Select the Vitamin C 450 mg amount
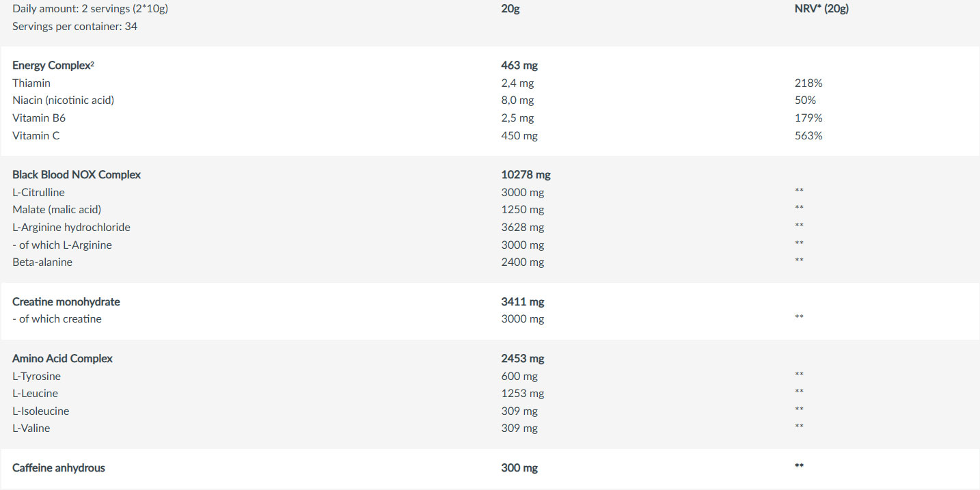Viewport: 980px width, 490px height. coord(519,135)
